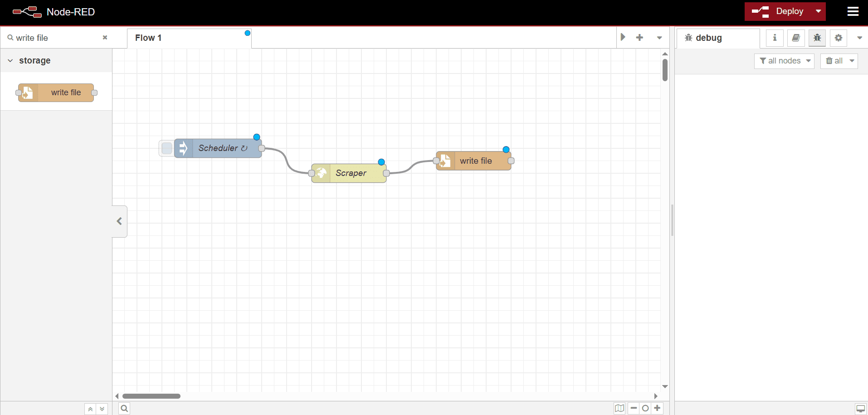Image resolution: width=868 pixels, height=415 pixels.
Task: Toggle the navigator map view
Action: (x=619, y=408)
